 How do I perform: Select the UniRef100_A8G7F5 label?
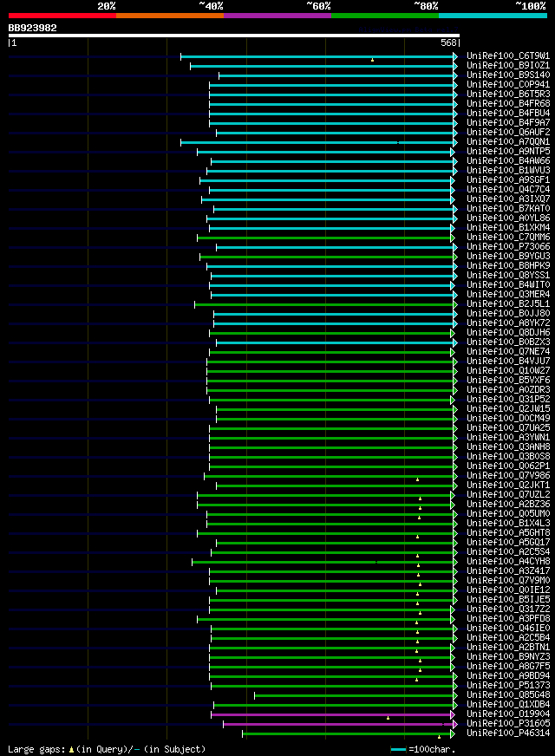coord(508,667)
